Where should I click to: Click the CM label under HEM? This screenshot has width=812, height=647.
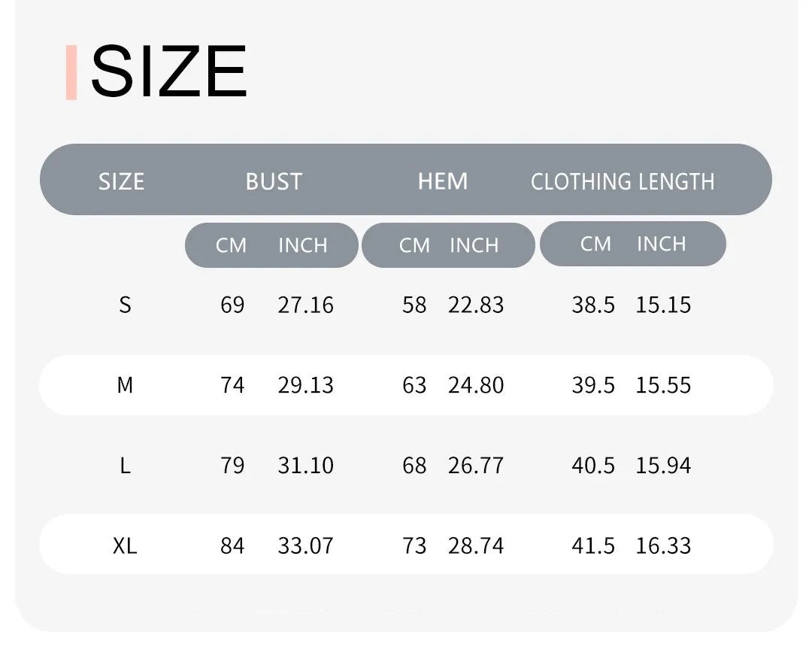414,245
